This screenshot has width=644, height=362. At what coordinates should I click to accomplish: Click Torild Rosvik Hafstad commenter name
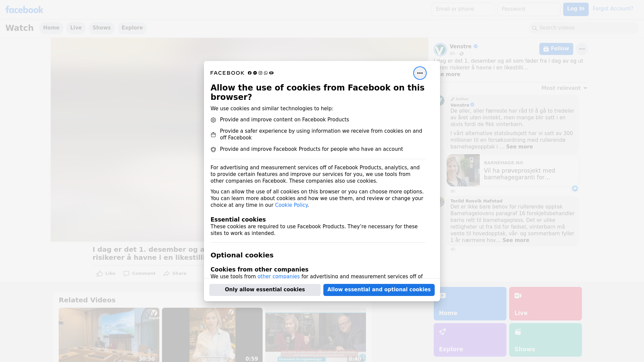(x=476, y=201)
